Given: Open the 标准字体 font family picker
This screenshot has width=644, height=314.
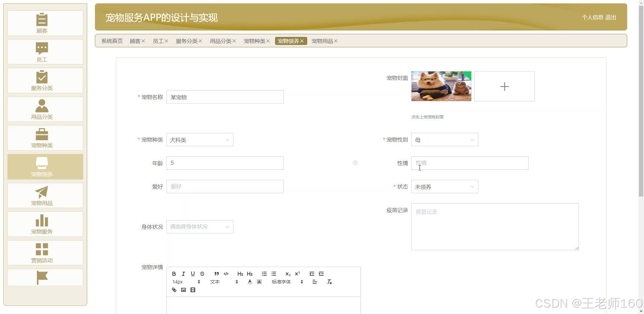Looking at the screenshot, I should pyautogui.click(x=287, y=282).
